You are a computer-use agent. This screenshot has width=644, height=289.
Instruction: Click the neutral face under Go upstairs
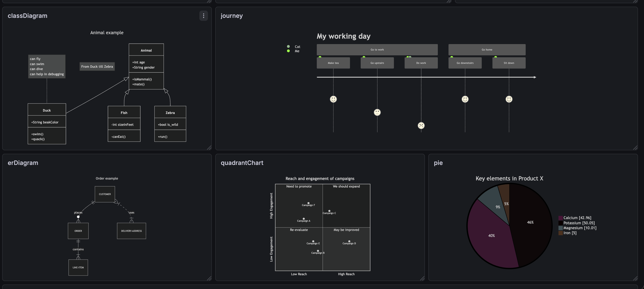click(377, 112)
